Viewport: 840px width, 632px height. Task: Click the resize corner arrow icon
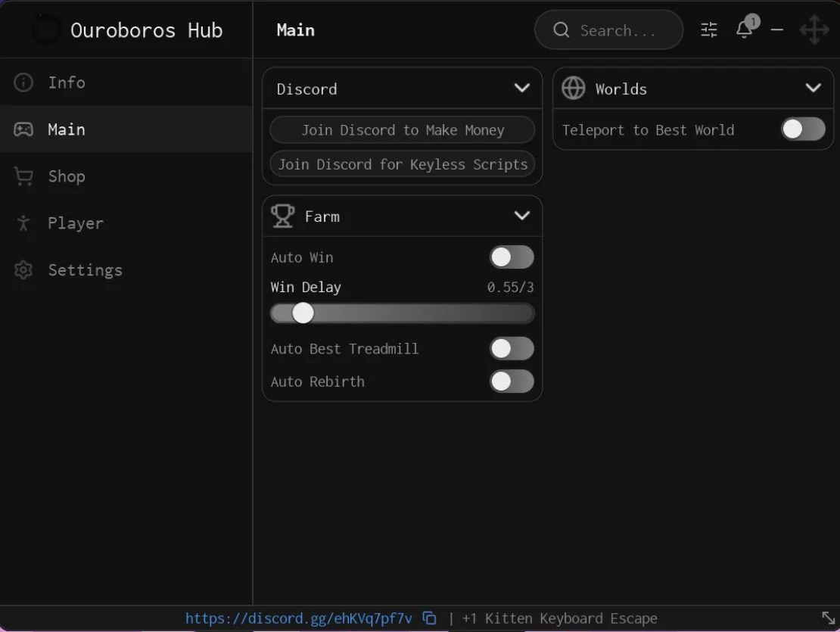pyautogui.click(x=828, y=618)
